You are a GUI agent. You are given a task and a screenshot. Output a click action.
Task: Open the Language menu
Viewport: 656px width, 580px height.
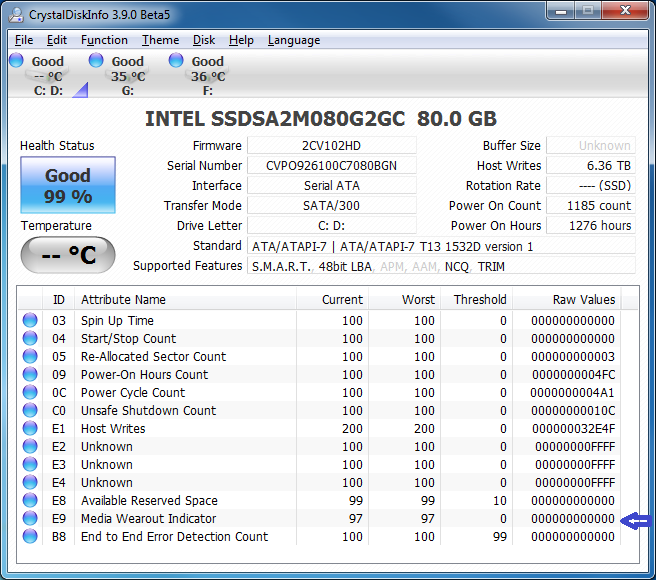point(294,40)
